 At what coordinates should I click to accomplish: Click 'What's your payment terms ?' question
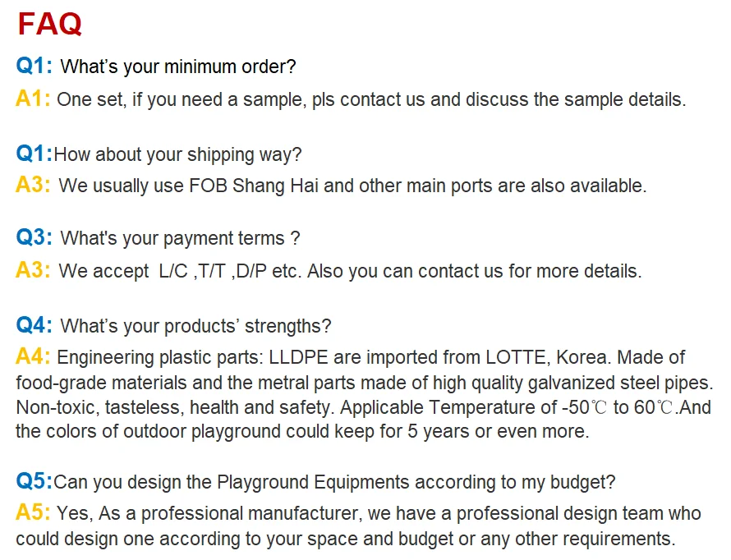[x=180, y=238]
